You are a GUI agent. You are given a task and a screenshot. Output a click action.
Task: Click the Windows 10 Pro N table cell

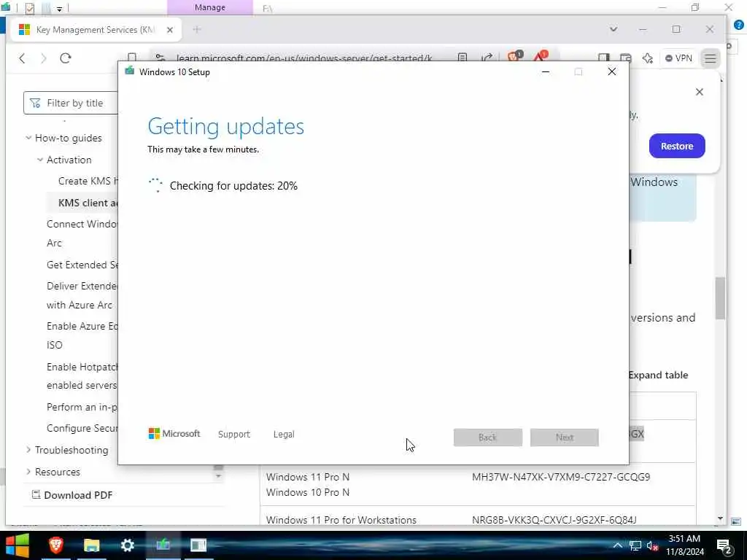[308, 492]
